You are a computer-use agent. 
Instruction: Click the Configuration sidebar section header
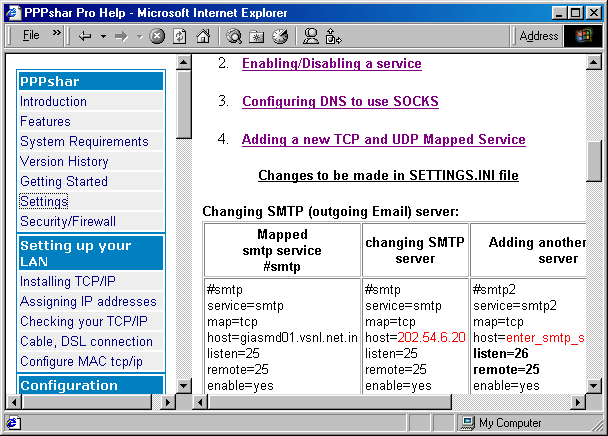pos(91,385)
